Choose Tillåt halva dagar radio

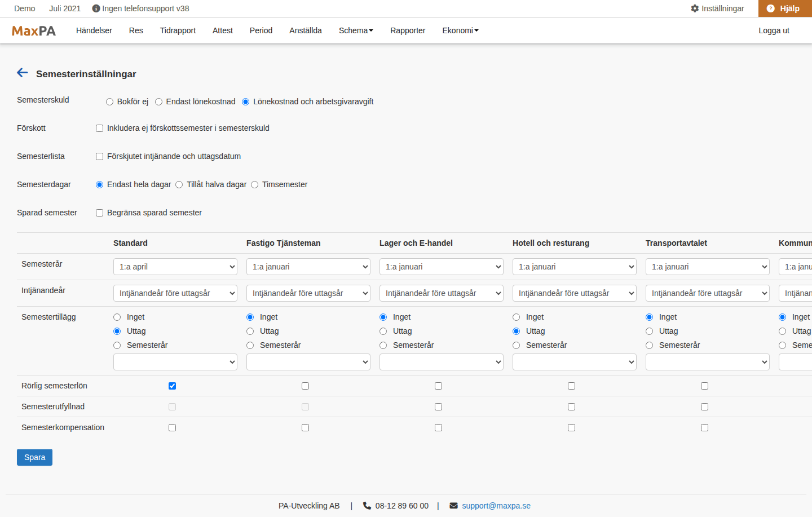(179, 185)
